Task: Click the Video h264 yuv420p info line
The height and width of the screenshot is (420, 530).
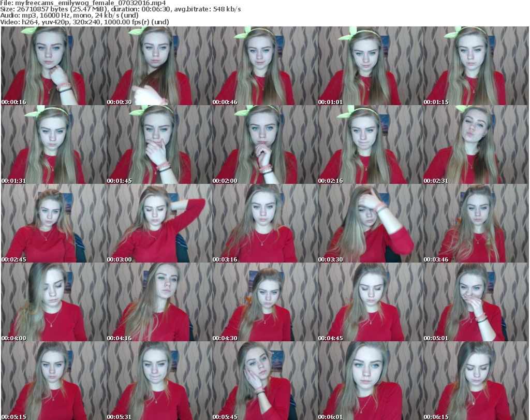Action: coord(84,22)
